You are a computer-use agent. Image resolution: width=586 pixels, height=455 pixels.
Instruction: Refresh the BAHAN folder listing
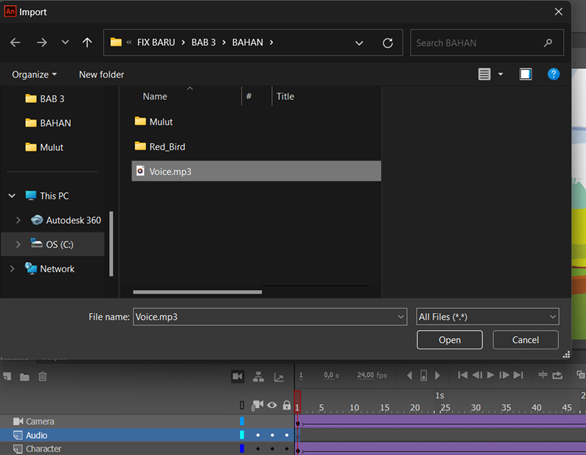point(388,43)
